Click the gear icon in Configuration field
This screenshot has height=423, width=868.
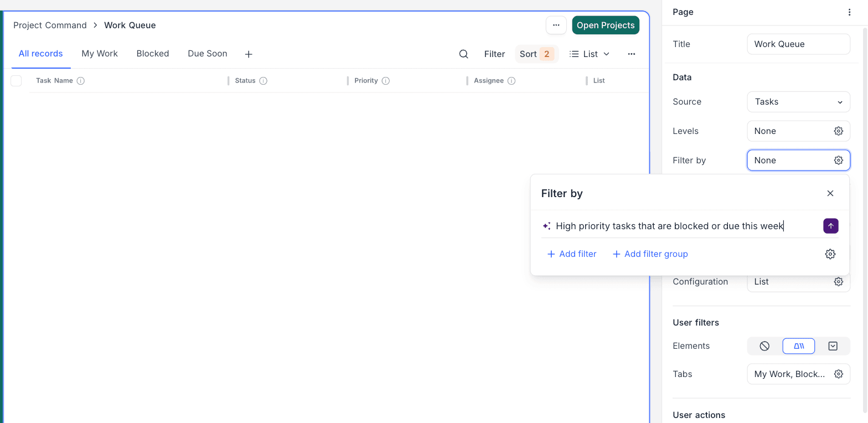pyautogui.click(x=839, y=281)
